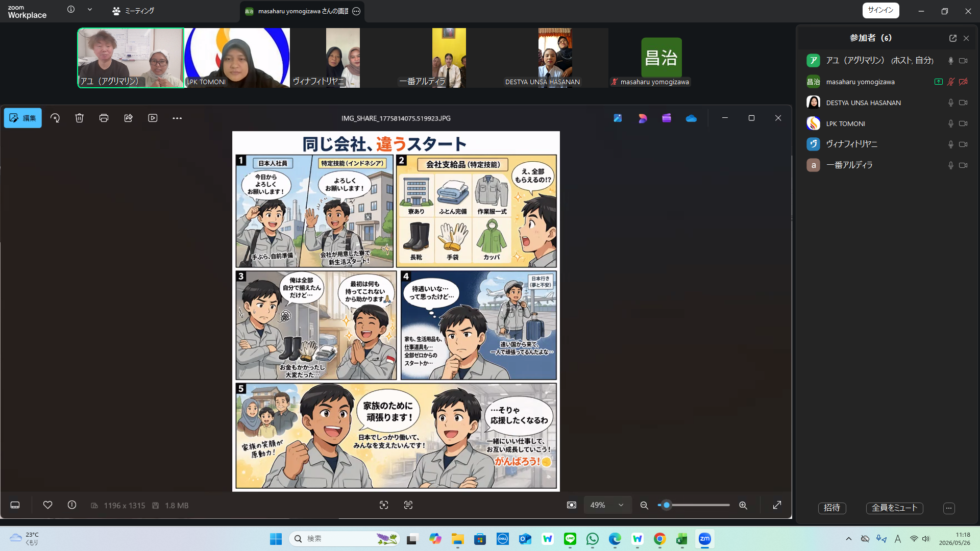
Task: Zoom out with the minus magnifier
Action: tap(644, 505)
